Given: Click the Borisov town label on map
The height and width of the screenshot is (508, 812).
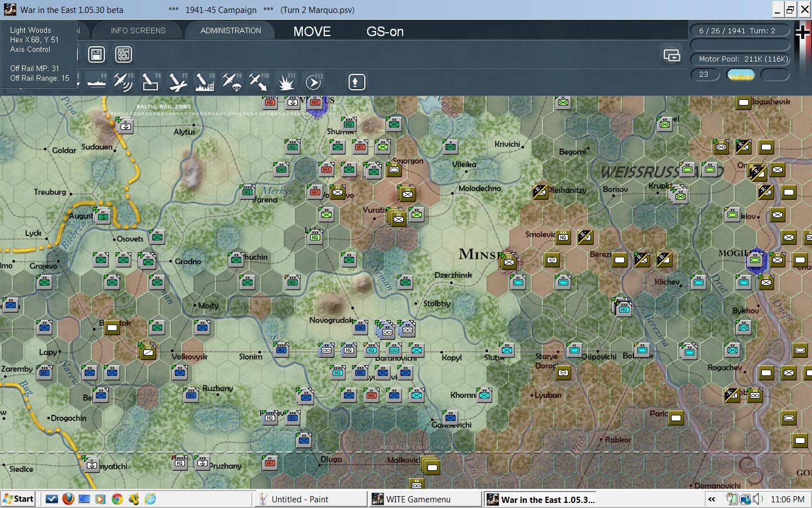Looking at the screenshot, I should pyautogui.click(x=615, y=189).
